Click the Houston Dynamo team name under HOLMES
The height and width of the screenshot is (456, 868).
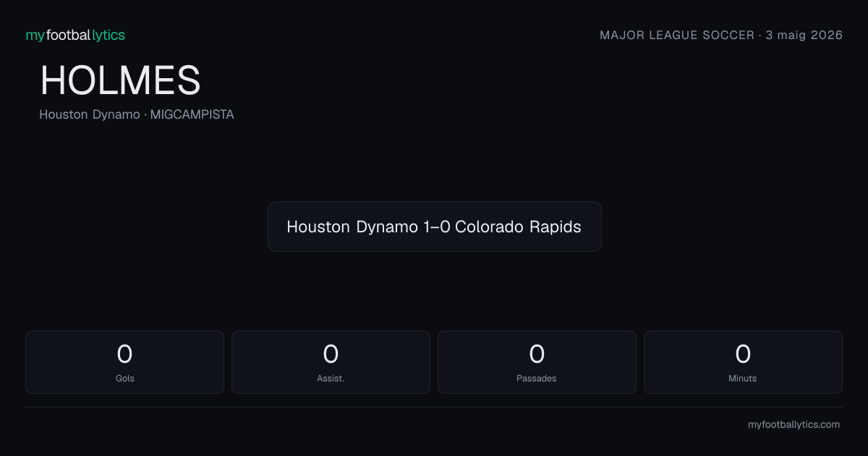90,114
